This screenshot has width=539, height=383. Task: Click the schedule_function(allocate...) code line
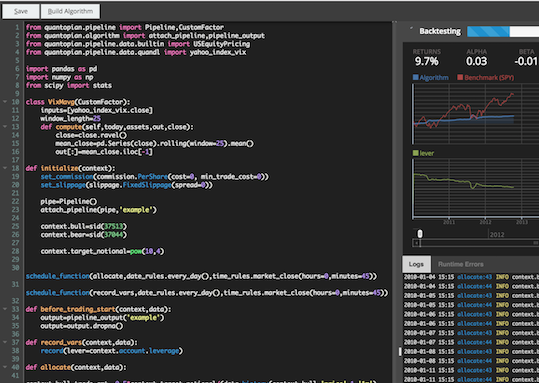coord(201,276)
